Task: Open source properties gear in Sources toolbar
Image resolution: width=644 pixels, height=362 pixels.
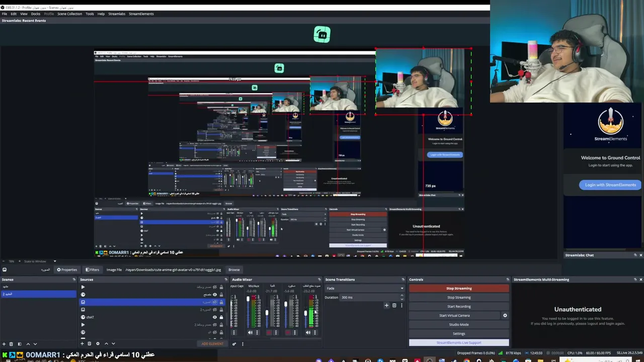Action: (98, 344)
